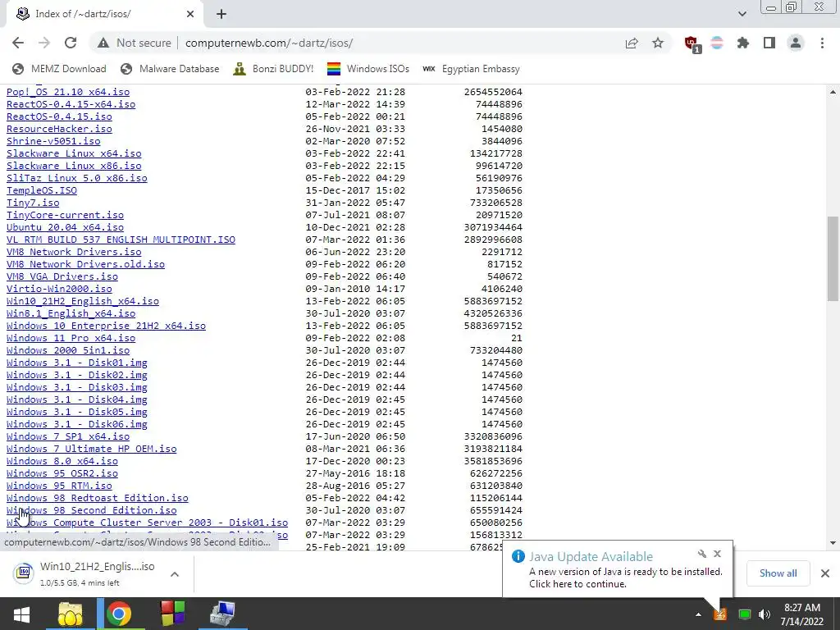Open the Windows ISOs bookmark
Viewport: 840px width, 630px height.
368,69
